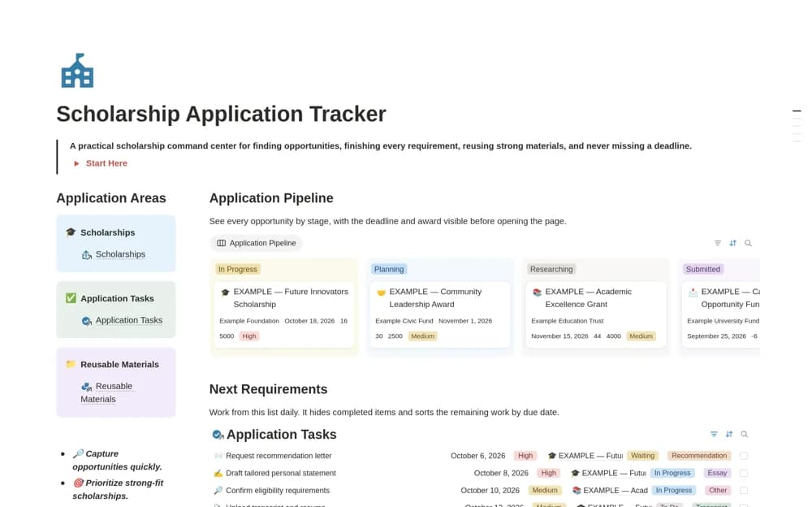Click the handshake icon on Community Leadership card
This screenshot has height=507, width=812.
(x=381, y=292)
